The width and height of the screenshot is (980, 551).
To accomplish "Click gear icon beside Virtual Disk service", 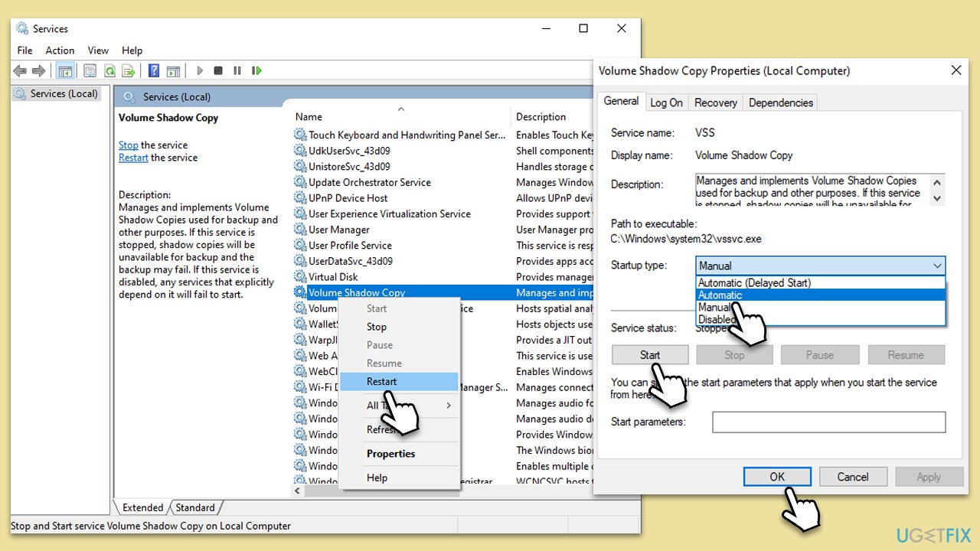I will click(x=300, y=277).
